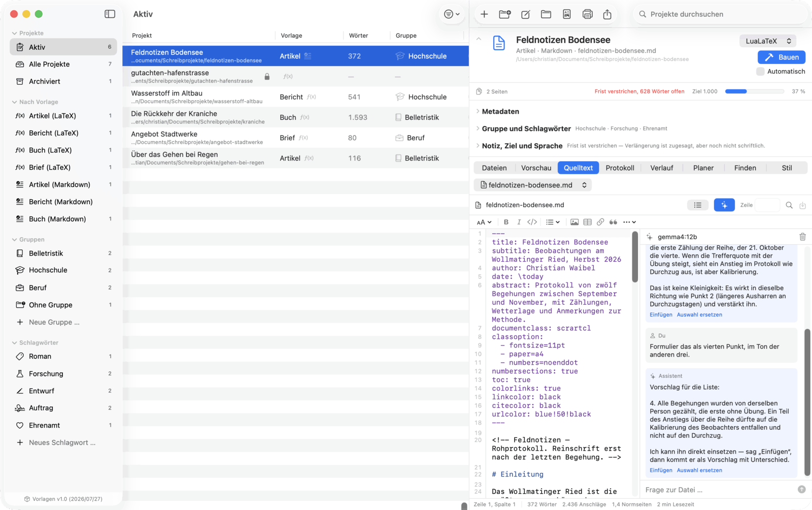Viewport: 812px width, 510px height.
Task: Click the share icon in toolbar
Action: [x=607, y=14]
